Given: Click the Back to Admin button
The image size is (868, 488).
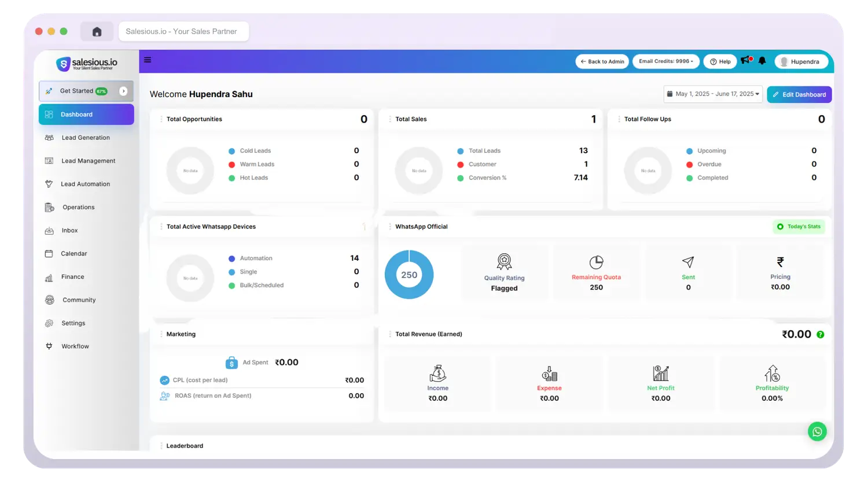Looking at the screenshot, I should (602, 61).
